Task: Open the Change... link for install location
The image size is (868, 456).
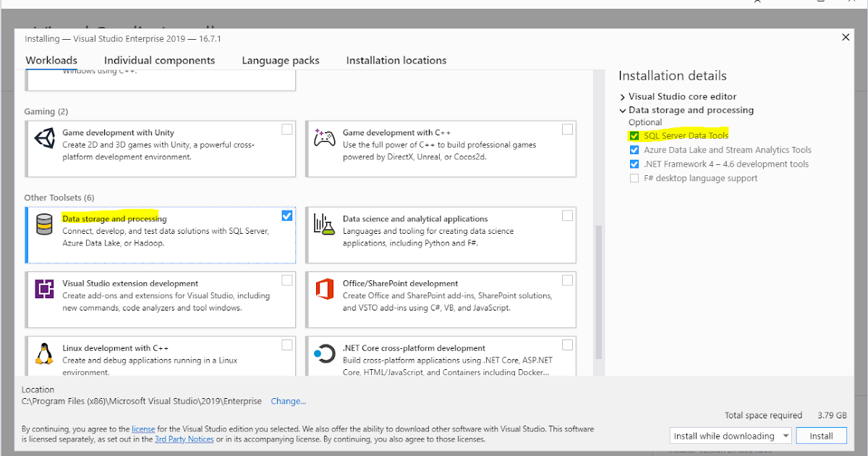Action: (x=288, y=400)
